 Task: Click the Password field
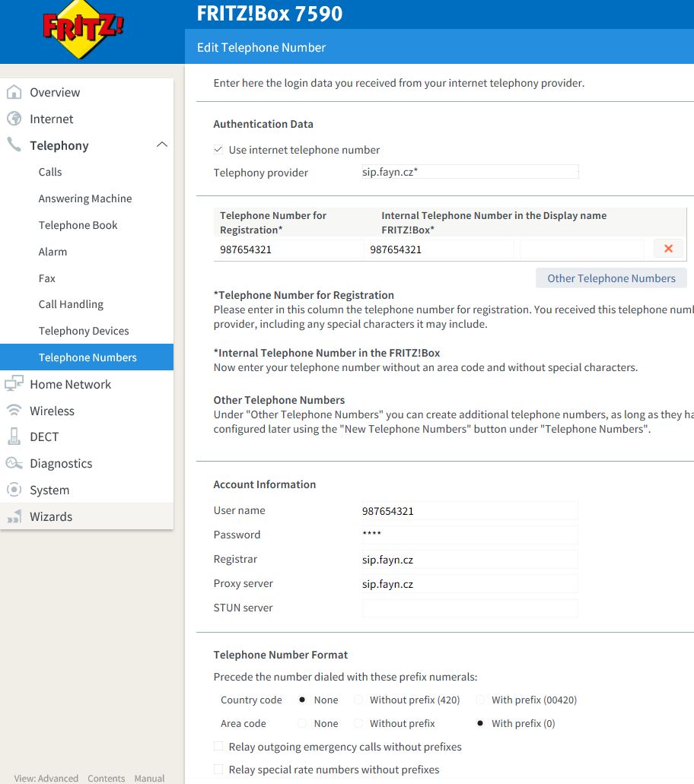pyautogui.click(x=470, y=535)
